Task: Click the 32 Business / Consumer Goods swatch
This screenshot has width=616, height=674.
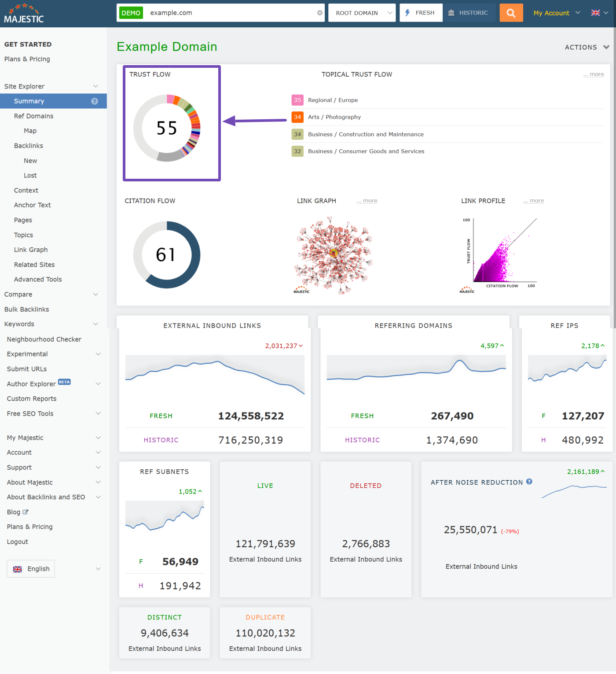Action: (x=297, y=151)
